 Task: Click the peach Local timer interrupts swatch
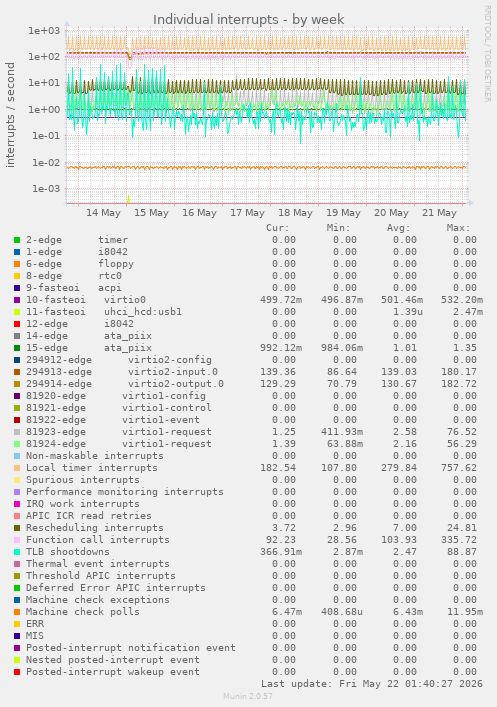tap(17, 468)
